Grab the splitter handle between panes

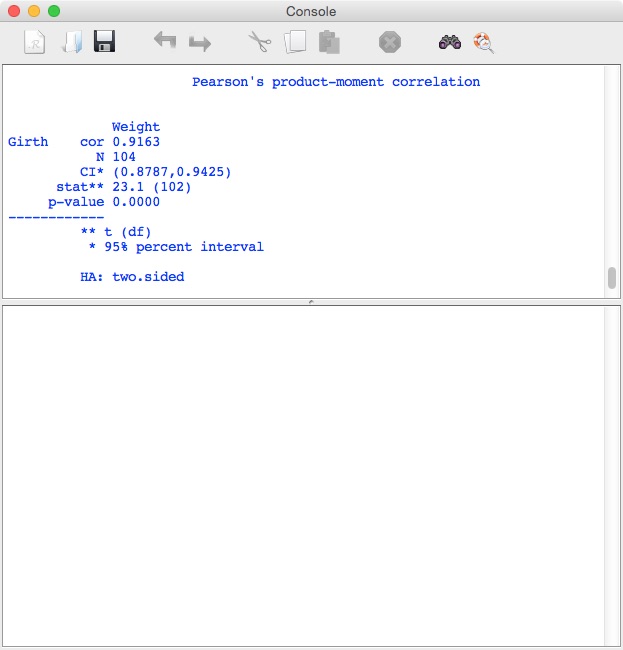(311, 302)
